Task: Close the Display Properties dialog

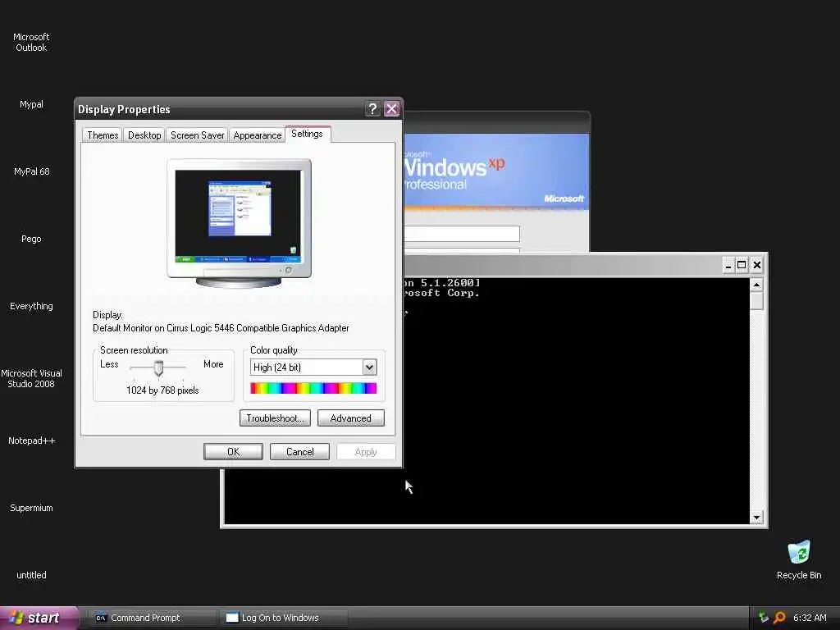Action: point(391,109)
